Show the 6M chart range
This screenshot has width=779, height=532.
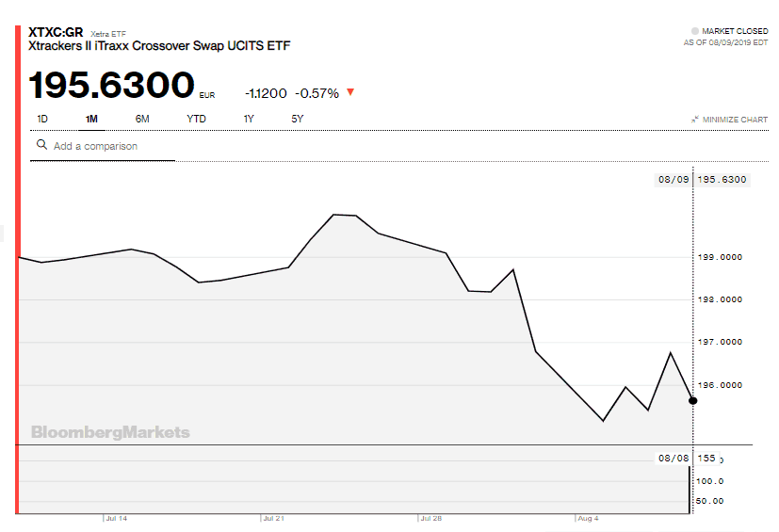(x=142, y=119)
